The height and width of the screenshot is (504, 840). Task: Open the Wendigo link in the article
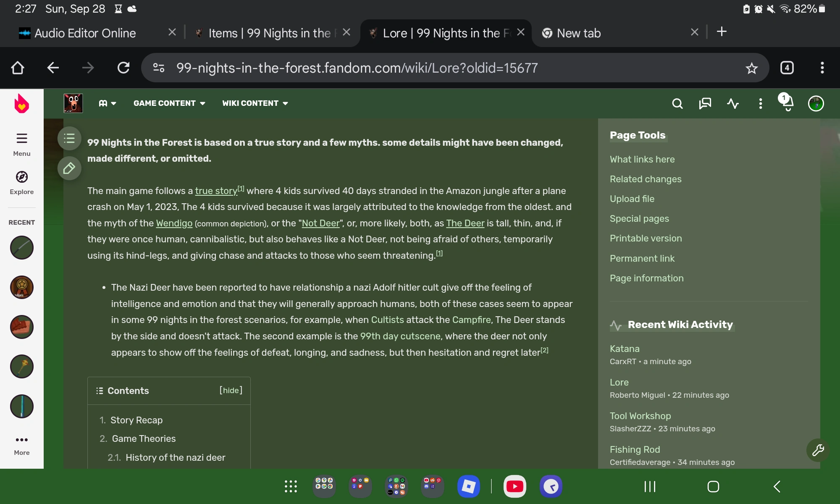[174, 223]
